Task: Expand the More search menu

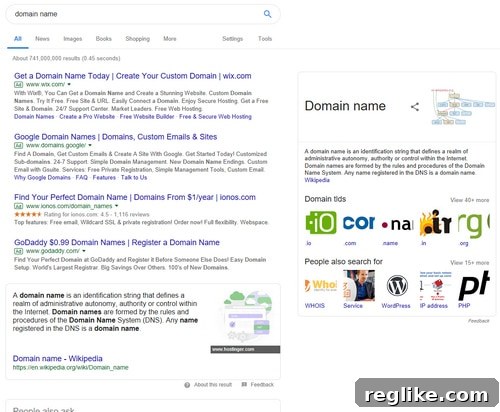Action: (170, 39)
